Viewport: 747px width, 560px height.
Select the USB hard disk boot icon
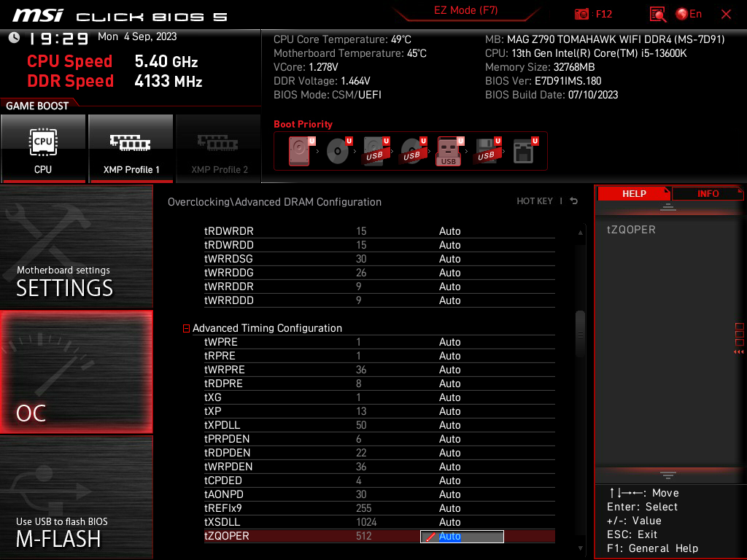click(x=376, y=151)
